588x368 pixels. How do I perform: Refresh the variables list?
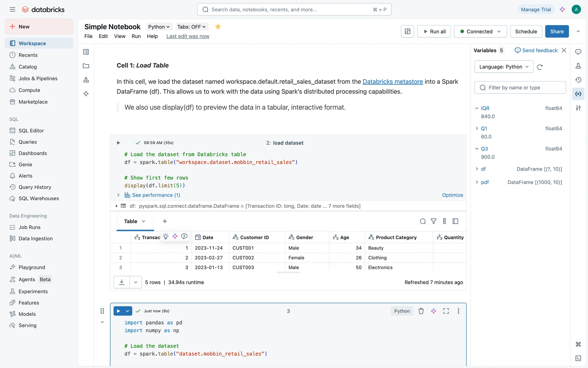click(540, 67)
